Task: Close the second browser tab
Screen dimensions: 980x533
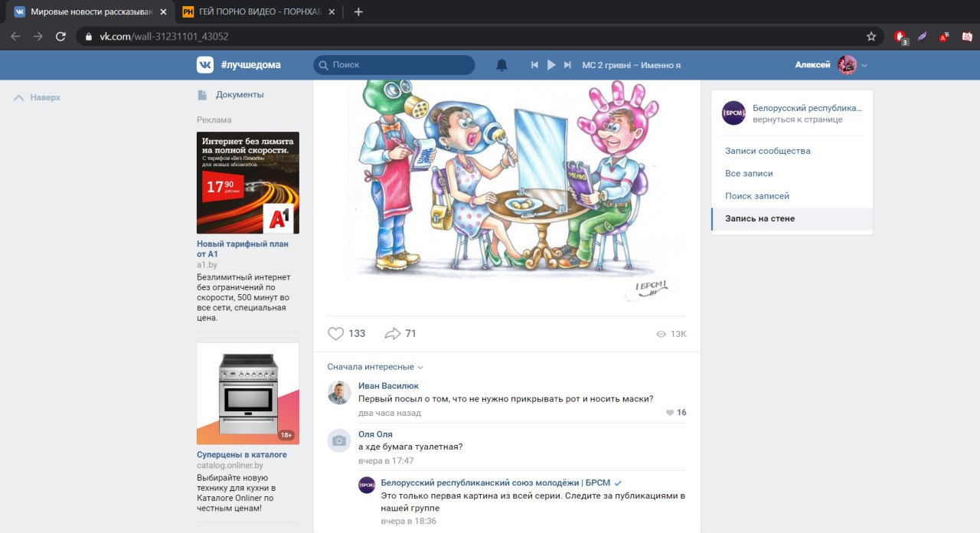Action: point(332,11)
